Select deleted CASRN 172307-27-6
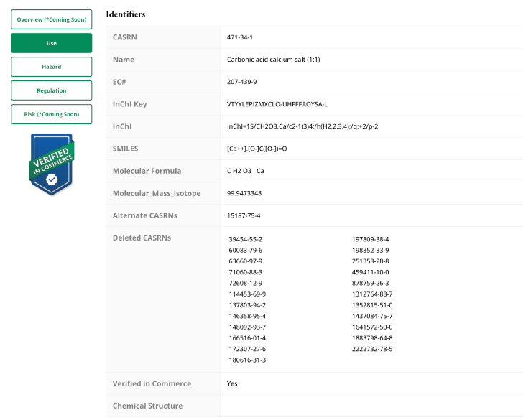Image resolution: width=531 pixels, height=420 pixels. pos(247,349)
